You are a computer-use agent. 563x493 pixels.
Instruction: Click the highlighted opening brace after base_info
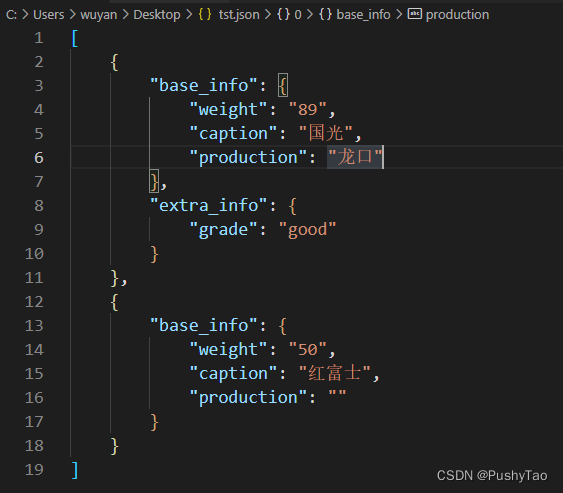[x=283, y=85]
